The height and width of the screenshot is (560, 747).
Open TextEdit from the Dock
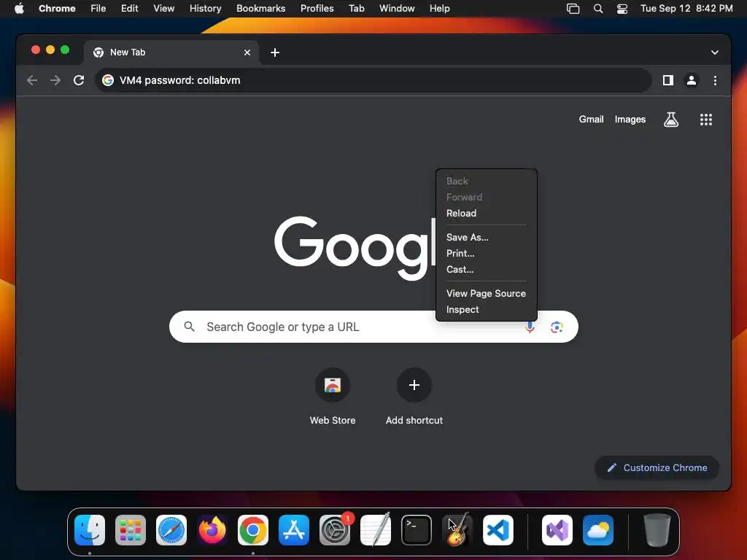pos(376,531)
